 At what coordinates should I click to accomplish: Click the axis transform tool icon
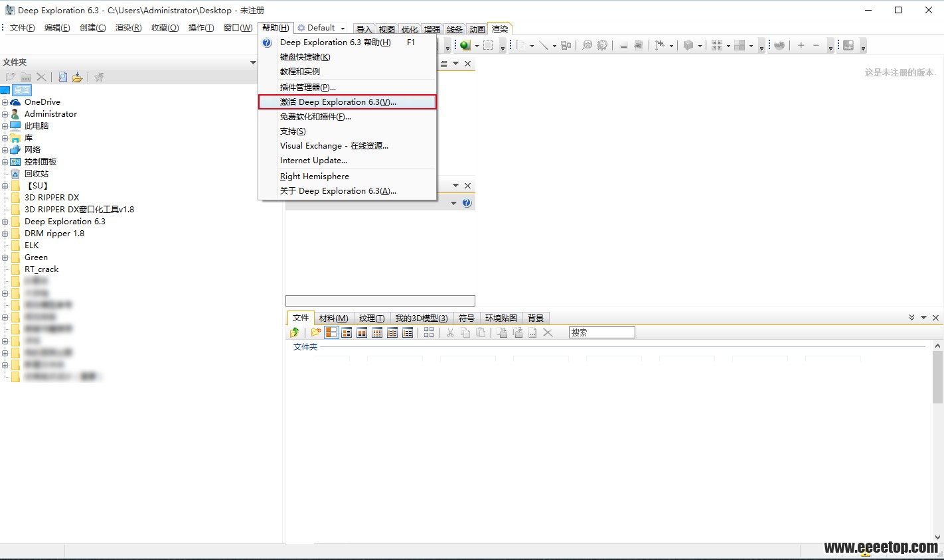[660, 45]
